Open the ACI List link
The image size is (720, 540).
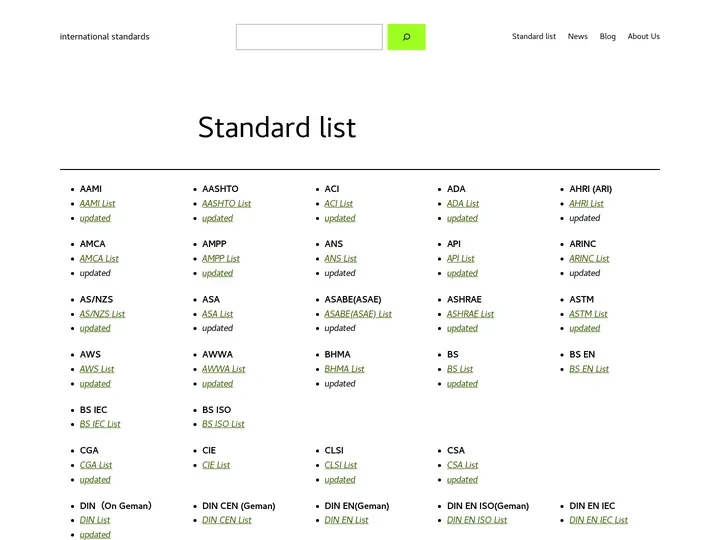pyautogui.click(x=338, y=203)
